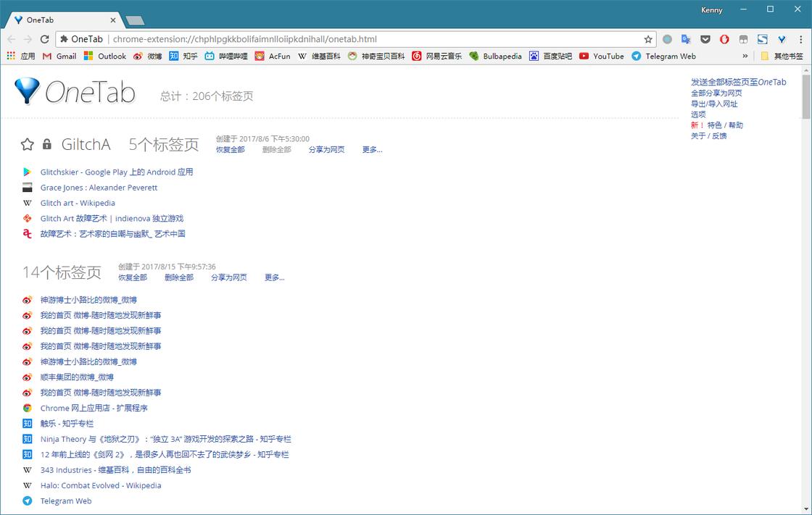Open the Telegram Web bookmark
This screenshot has height=515, width=812.
663,56
